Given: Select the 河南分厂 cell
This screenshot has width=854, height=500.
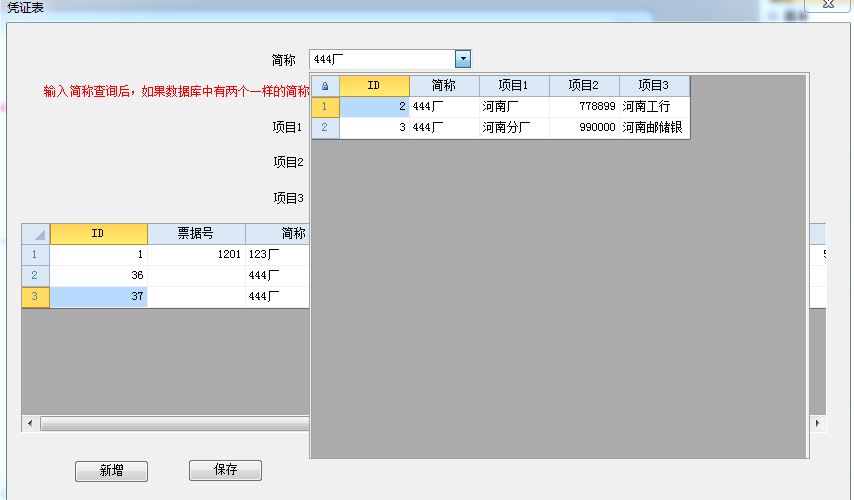Looking at the screenshot, I should pyautogui.click(x=514, y=127).
